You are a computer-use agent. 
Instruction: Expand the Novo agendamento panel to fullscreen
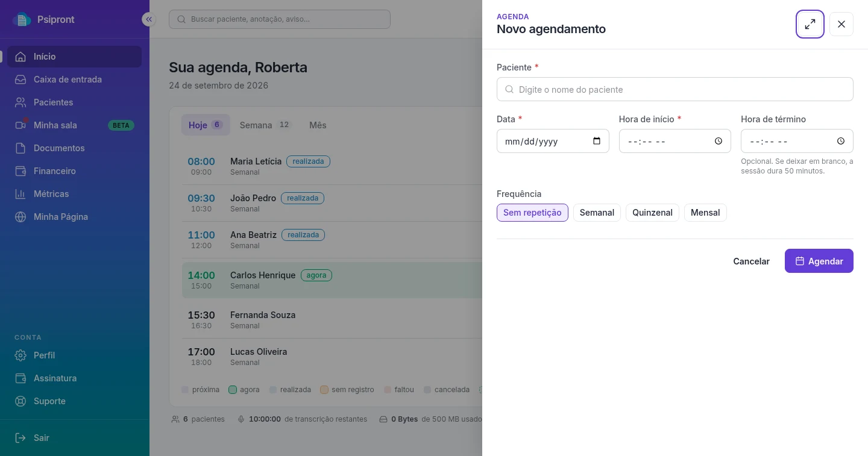click(810, 24)
